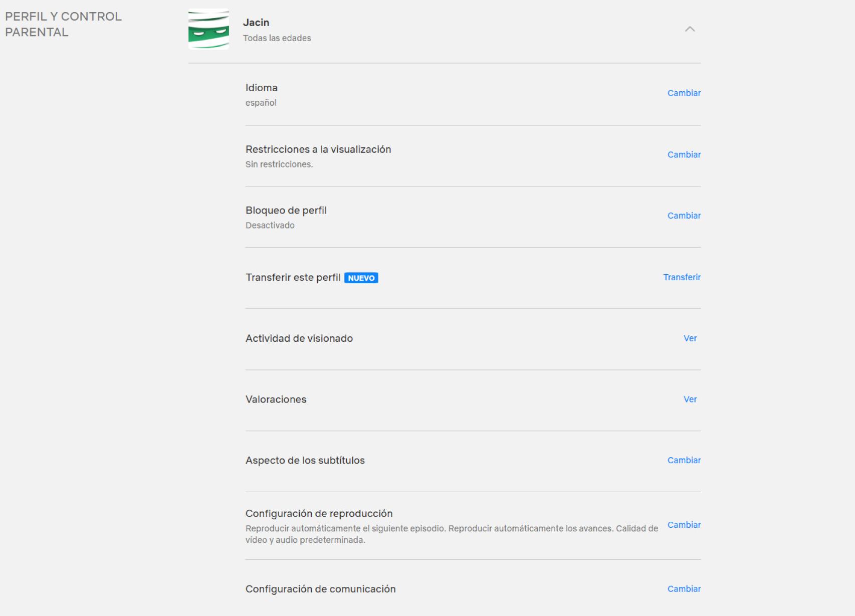Change Aspecto de los subtítulos
This screenshot has height=616, width=855.
[684, 461]
